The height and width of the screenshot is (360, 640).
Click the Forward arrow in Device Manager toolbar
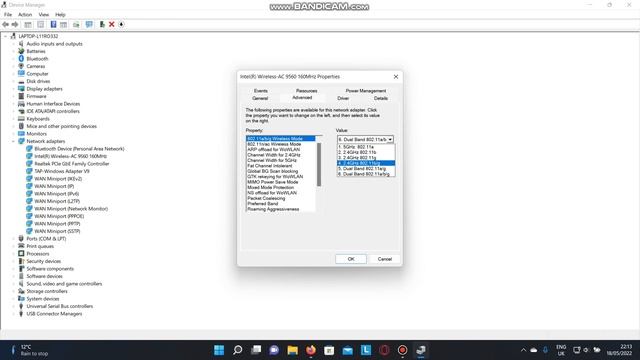tap(15, 24)
